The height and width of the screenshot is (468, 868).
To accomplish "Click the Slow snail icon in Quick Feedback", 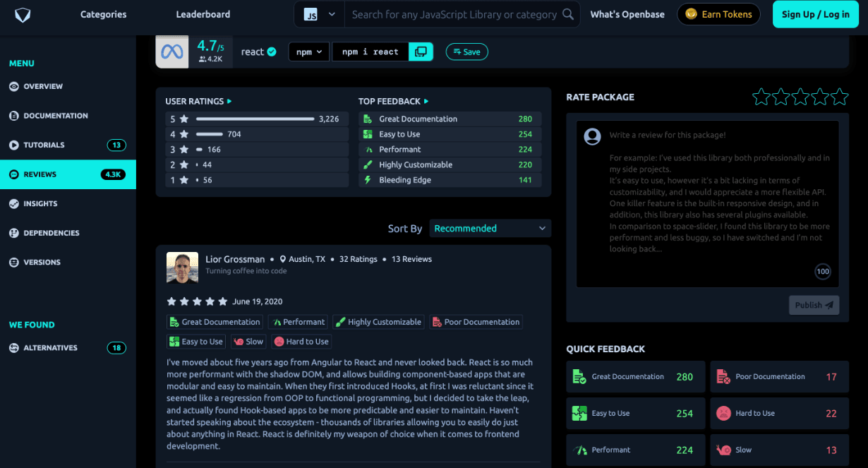I will click(723, 450).
